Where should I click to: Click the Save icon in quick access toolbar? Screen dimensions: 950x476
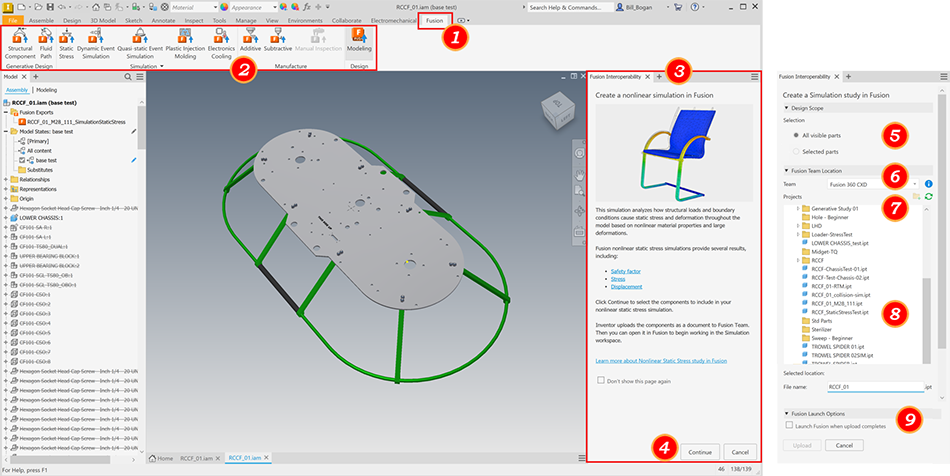coord(50,7)
